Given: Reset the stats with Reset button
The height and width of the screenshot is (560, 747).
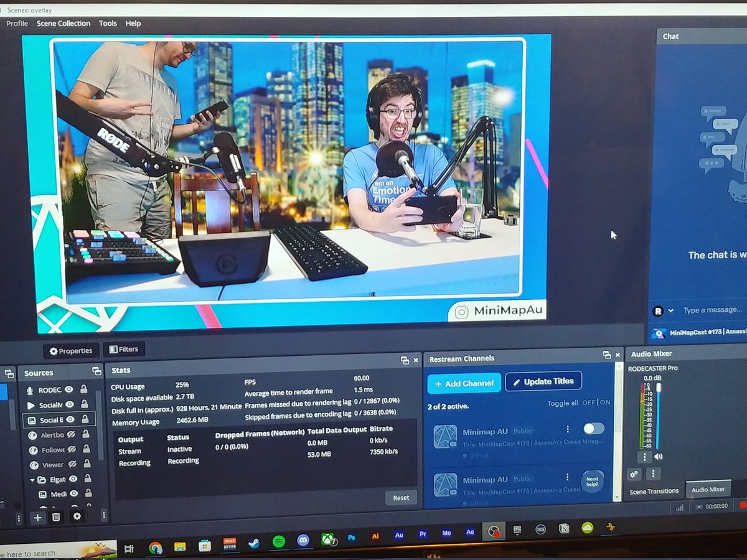Looking at the screenshot, I should click(x=402, y=497).
